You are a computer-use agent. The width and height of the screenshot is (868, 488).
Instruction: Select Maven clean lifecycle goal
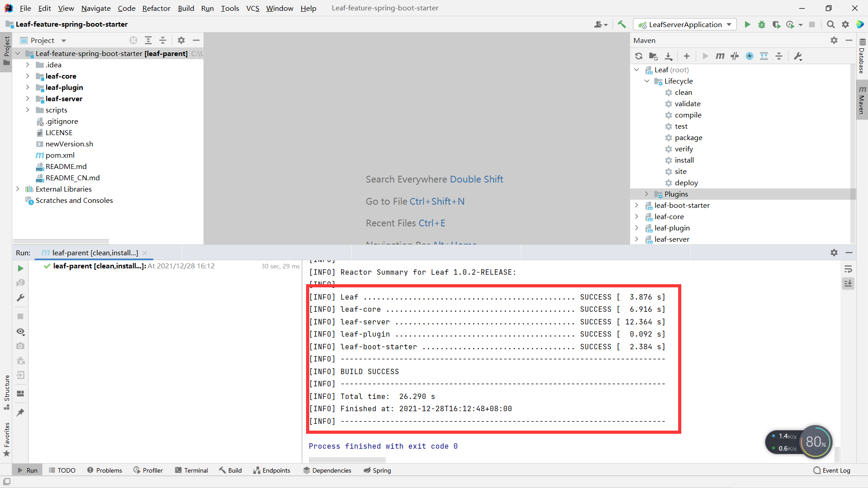click(x=683, y=92)
